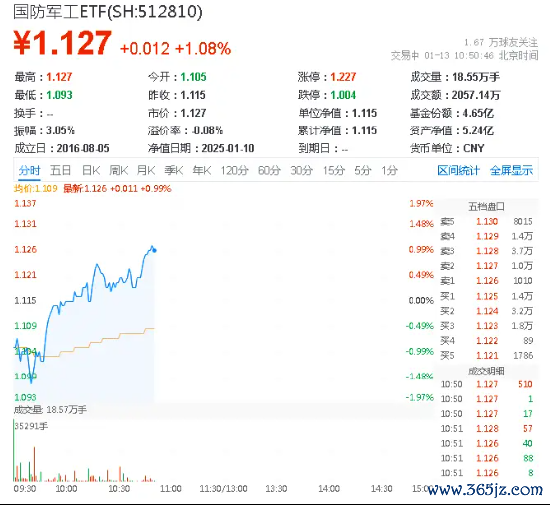Show the 年K chart

click(202, 170)
